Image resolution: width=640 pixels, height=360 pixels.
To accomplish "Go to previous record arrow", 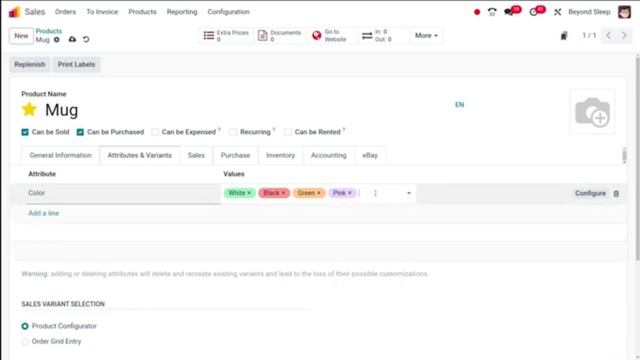I will 609,36.
